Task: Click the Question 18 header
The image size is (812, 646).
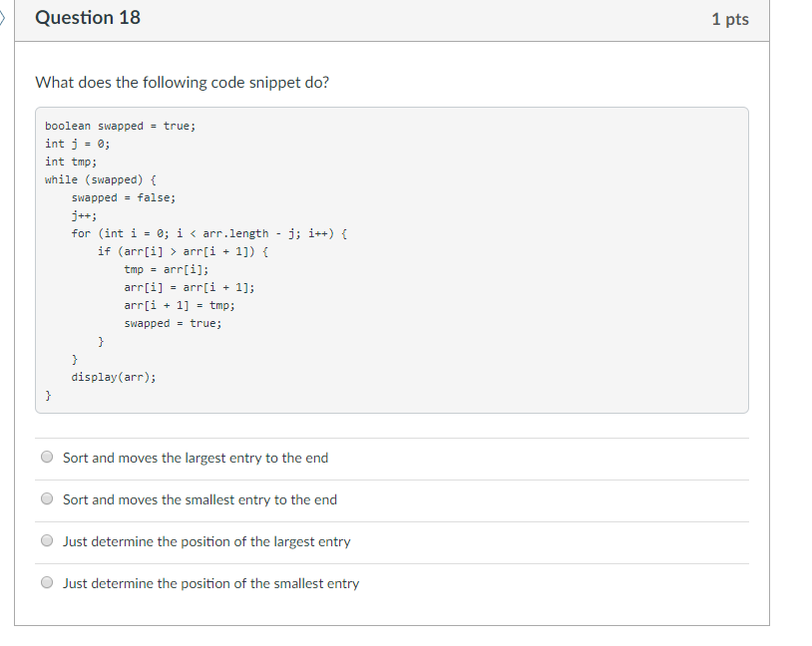Action: click(x=88, y=17)
